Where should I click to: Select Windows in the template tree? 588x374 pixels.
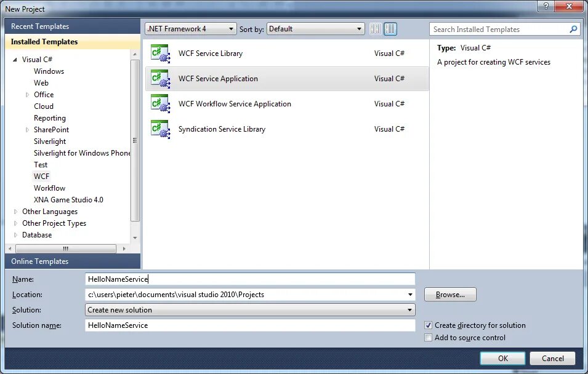coord(49,71)
